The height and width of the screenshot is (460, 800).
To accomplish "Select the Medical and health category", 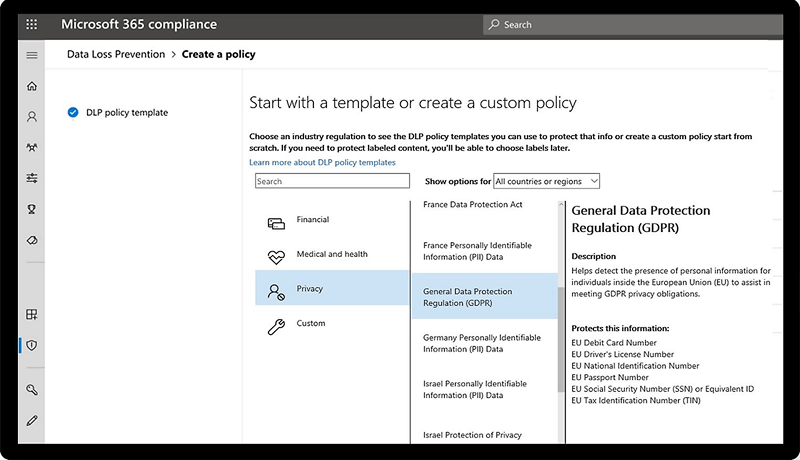I will click(x=331, y=255).
